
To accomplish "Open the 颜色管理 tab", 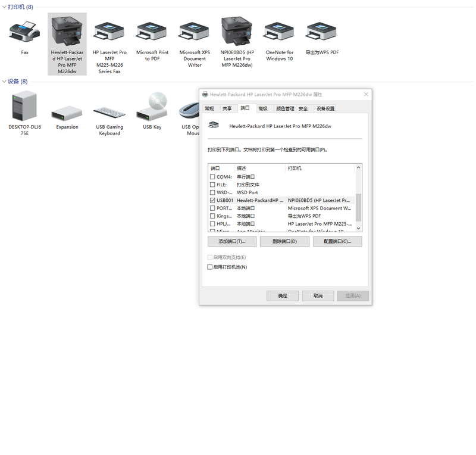I will click(284, 108).
